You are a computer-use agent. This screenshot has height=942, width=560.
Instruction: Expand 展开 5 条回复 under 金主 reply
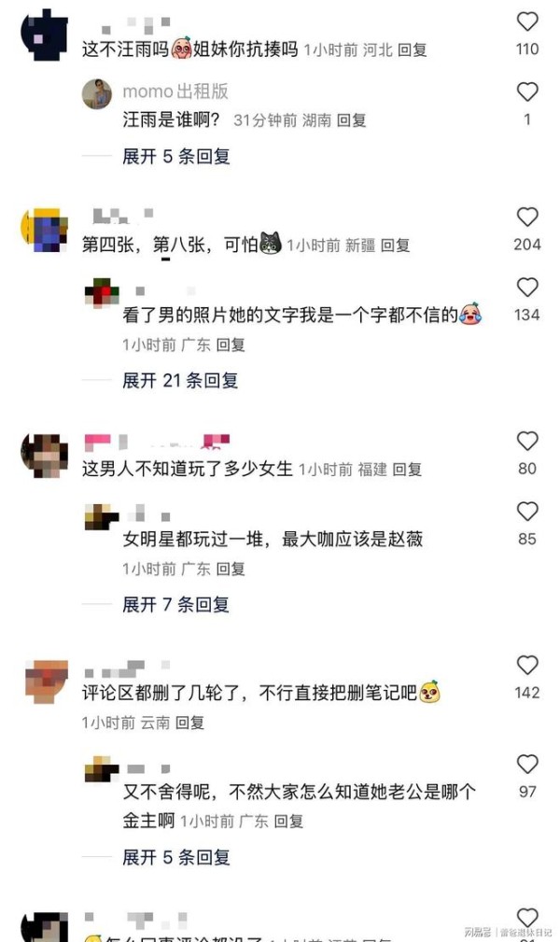pyautogui.click(x=176, y=857)
